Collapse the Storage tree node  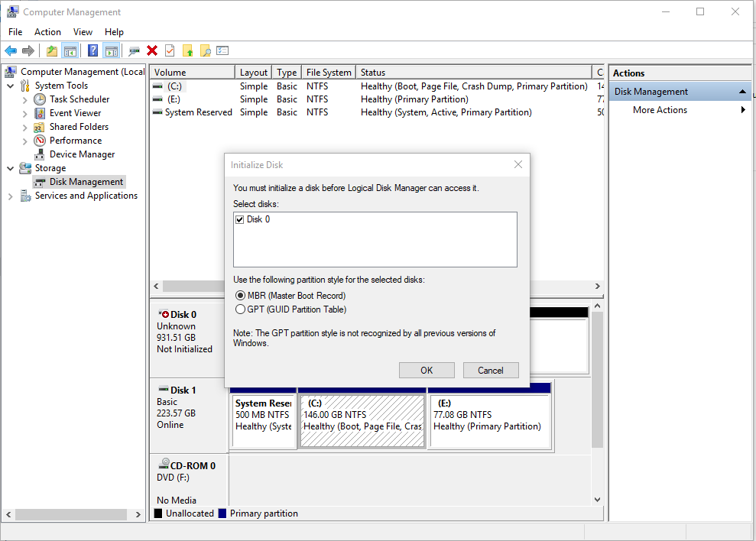pyautogui.click(x=11, y=168)
